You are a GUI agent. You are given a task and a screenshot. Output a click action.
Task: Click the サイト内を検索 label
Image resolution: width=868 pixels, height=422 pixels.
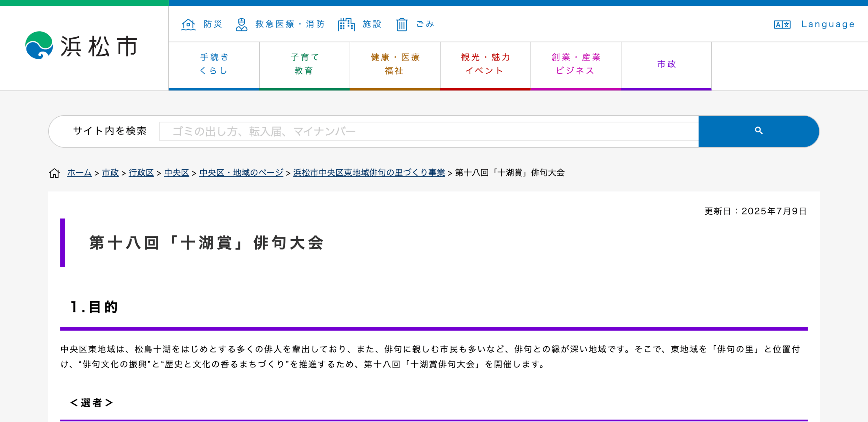110,131
